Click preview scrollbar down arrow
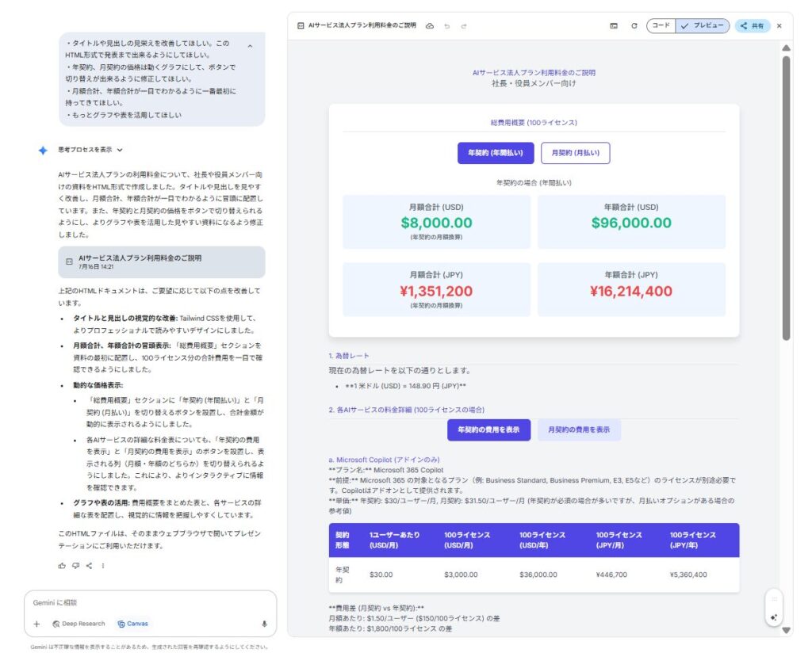 coord(786,630)
